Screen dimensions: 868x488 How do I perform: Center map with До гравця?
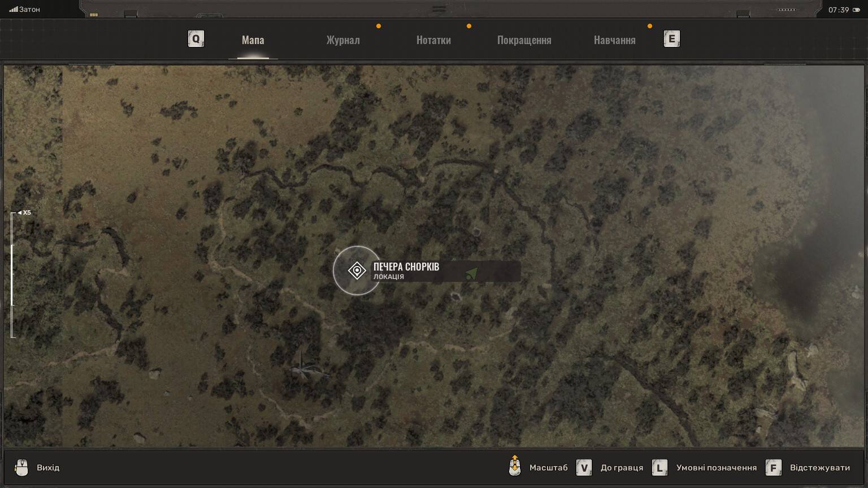pyautogui.click(x=622, y=468)
